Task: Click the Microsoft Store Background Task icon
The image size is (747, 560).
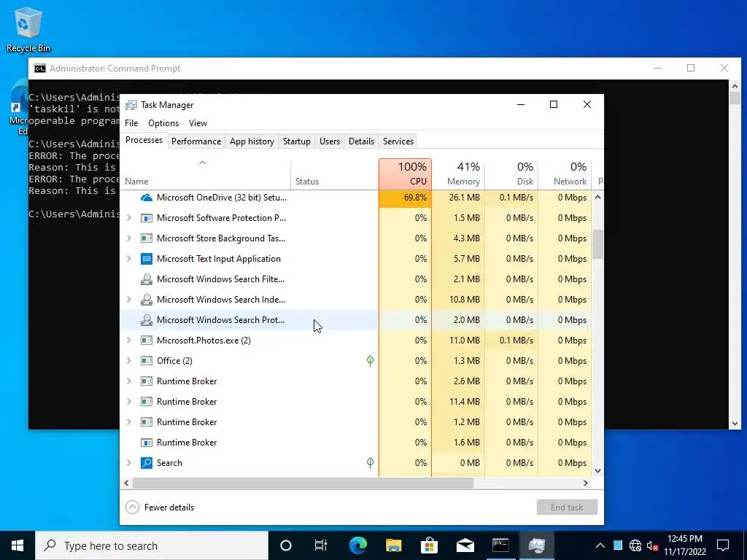Action: pos(146,238)
